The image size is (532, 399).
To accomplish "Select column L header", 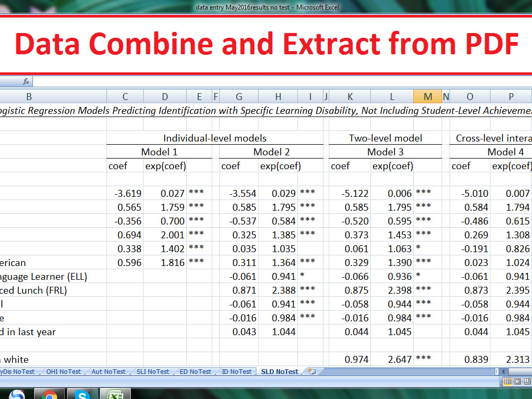I will pyautogui.click(x=392, y=97).
